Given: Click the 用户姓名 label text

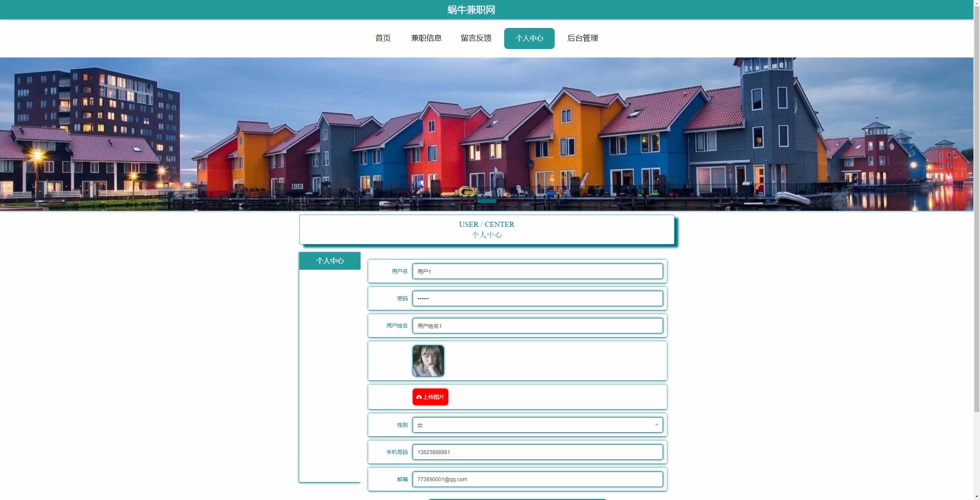Looking at the screenshot, I should click(x=397, y=326).
